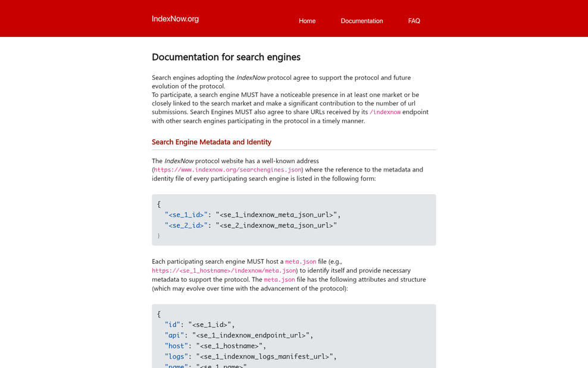This screenshot has height=368, width=588.
Task: Click the pink /indexnow endpoint text
Action: tap(385, 112)
